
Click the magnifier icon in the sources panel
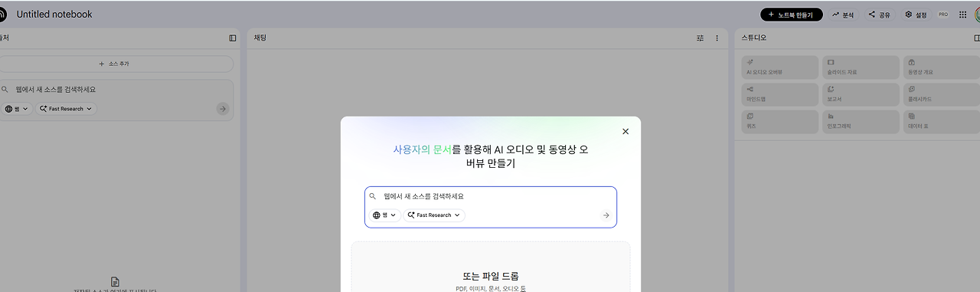click(5, 89)
